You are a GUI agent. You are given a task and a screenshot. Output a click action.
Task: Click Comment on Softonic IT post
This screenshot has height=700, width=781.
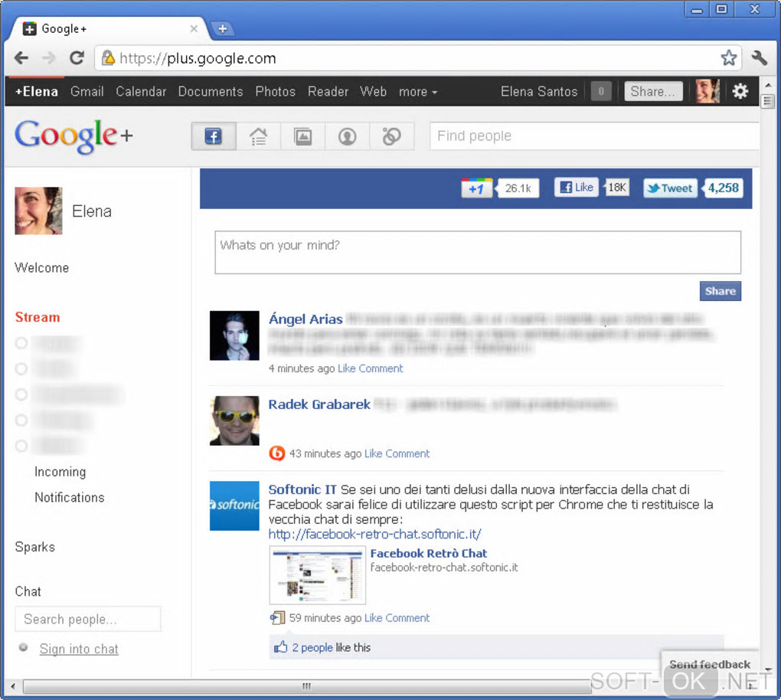[x=407, y=618]
